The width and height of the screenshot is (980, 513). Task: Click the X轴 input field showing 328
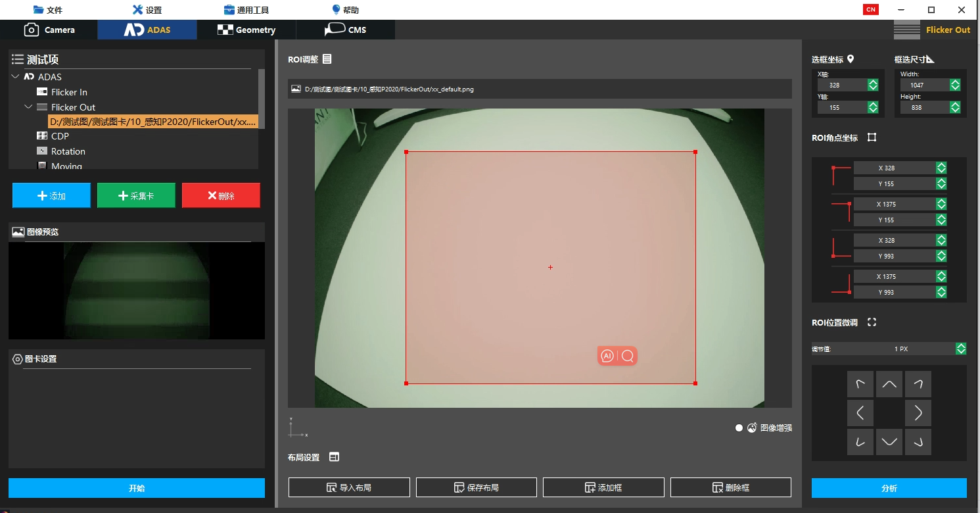point(841,85)
